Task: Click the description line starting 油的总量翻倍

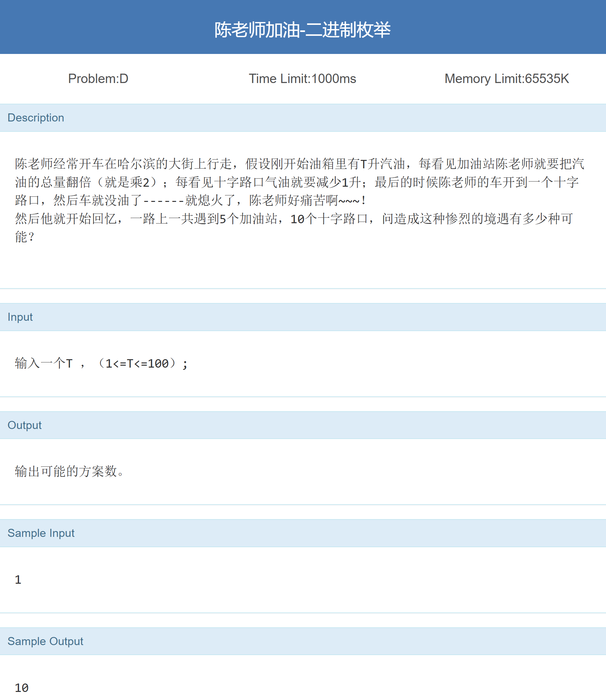Action: point(297,182)
